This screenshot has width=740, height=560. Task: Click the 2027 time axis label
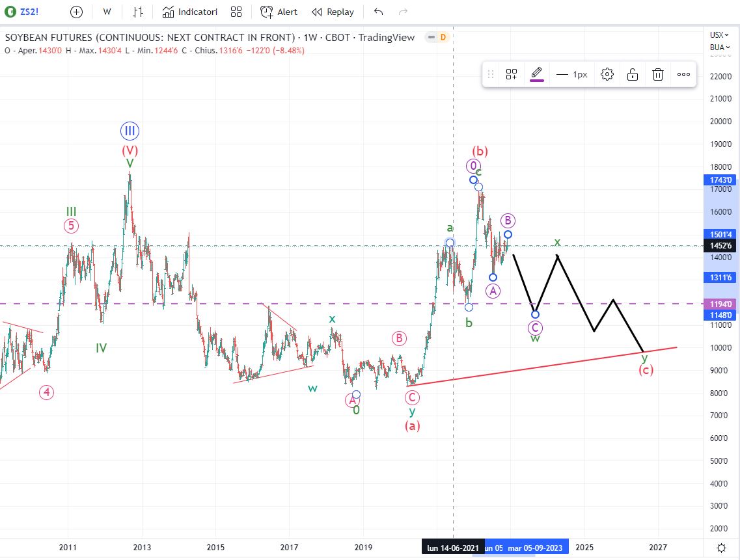[658, 547]
